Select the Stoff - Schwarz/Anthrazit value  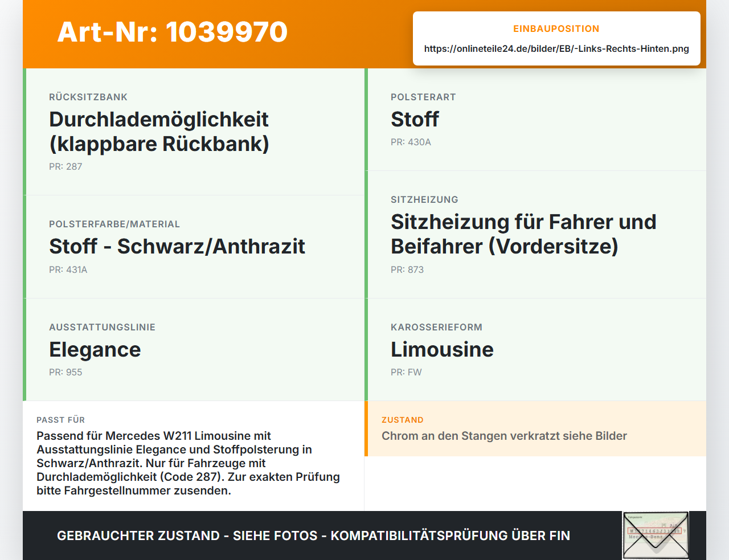177,247
